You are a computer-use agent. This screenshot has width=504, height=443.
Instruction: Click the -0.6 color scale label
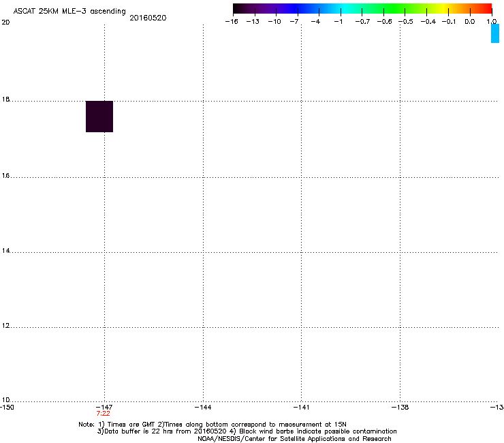point(384,22)
